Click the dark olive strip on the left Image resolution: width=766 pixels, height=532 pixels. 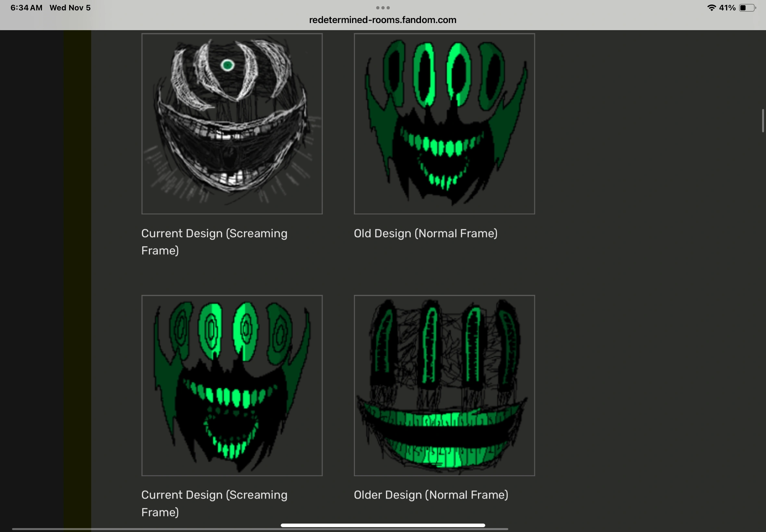coord(77,267)
